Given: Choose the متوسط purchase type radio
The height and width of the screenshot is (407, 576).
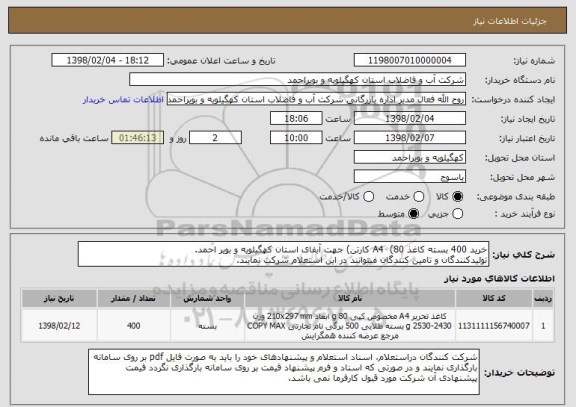Looking at the screenshot, I should coord(414,213).
